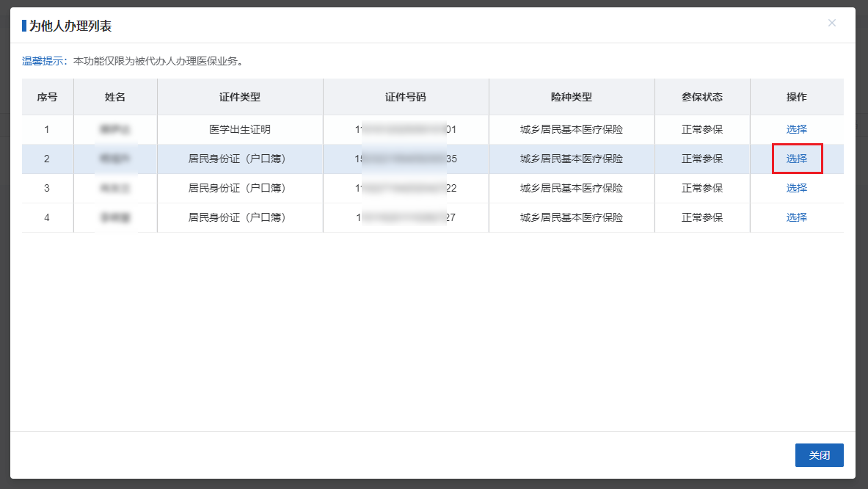Click the red-outlined 选择 link in row 2
The image size is (868, 489).
coord(796,159)
